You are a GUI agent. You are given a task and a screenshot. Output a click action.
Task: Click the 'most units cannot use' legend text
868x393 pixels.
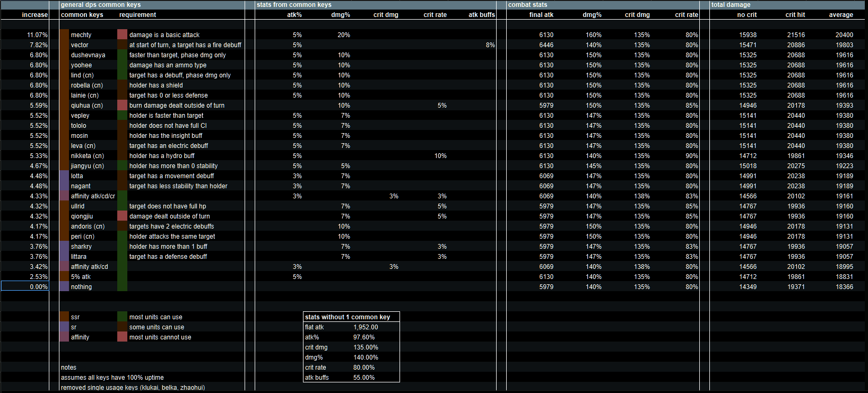pyautogui.click(x=160, y=337)
